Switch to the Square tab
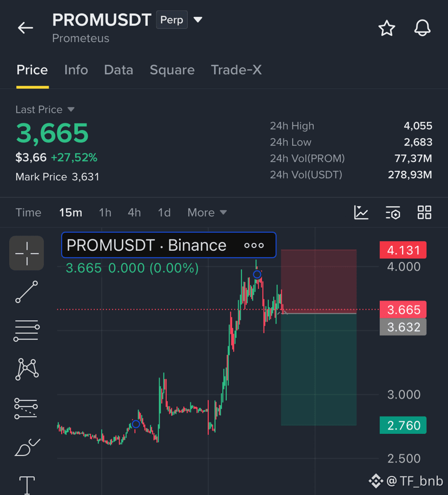 tap(172, 70)
